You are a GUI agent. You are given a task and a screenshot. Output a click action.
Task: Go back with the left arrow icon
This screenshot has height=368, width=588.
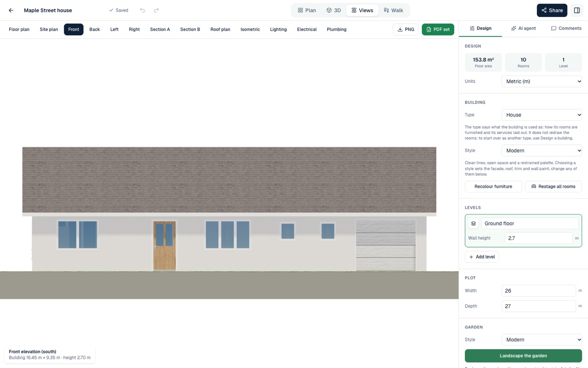coord(11,10)
